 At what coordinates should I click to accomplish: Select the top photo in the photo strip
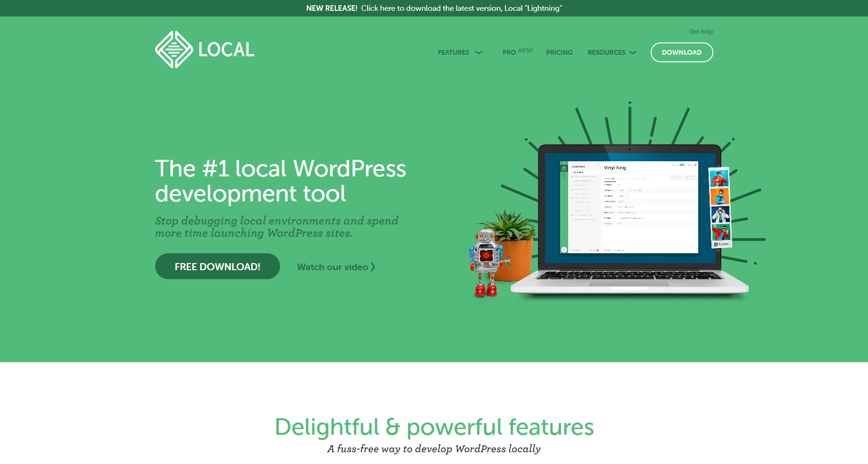(719, 178)
